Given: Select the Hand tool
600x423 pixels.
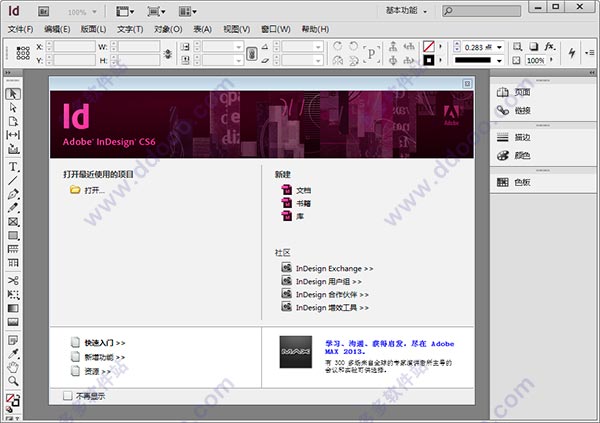Looking at the screenshot, I should click(13, 367).
